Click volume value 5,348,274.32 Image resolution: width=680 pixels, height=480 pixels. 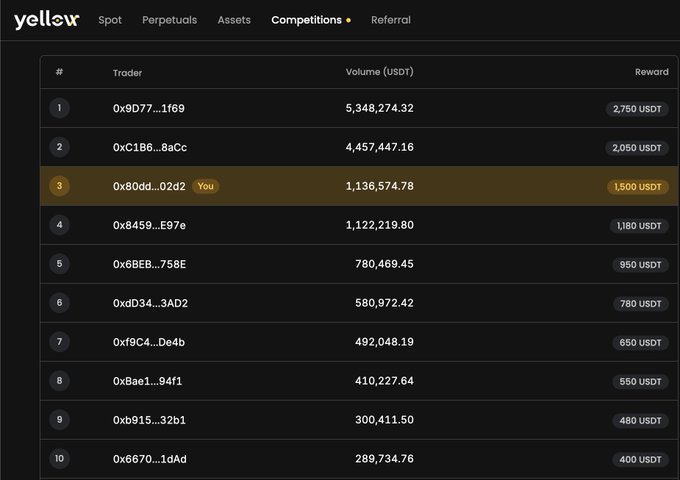[x=379, y=108]
